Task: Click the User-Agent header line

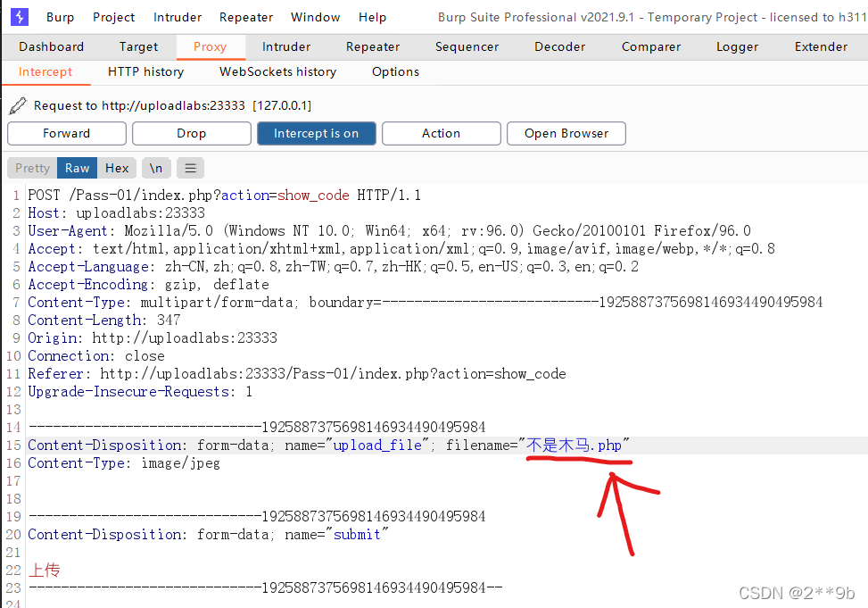Action: coord(389,230)
